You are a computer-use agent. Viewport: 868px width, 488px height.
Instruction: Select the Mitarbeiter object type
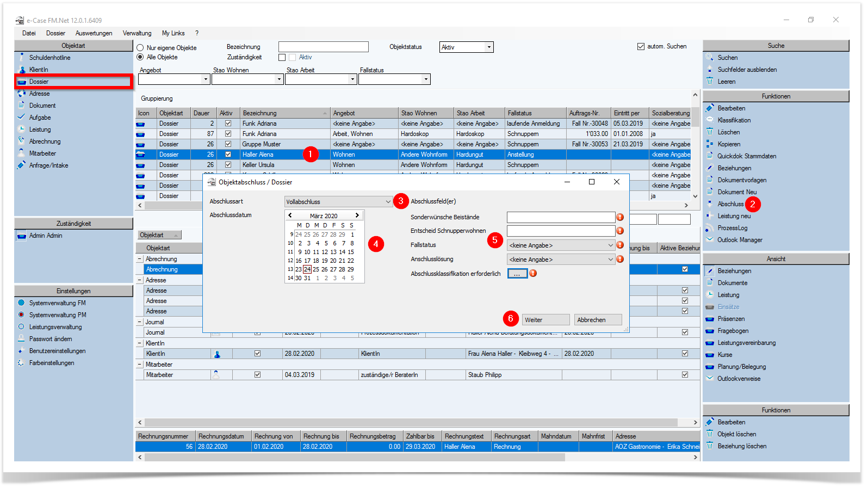pos(42,153)
